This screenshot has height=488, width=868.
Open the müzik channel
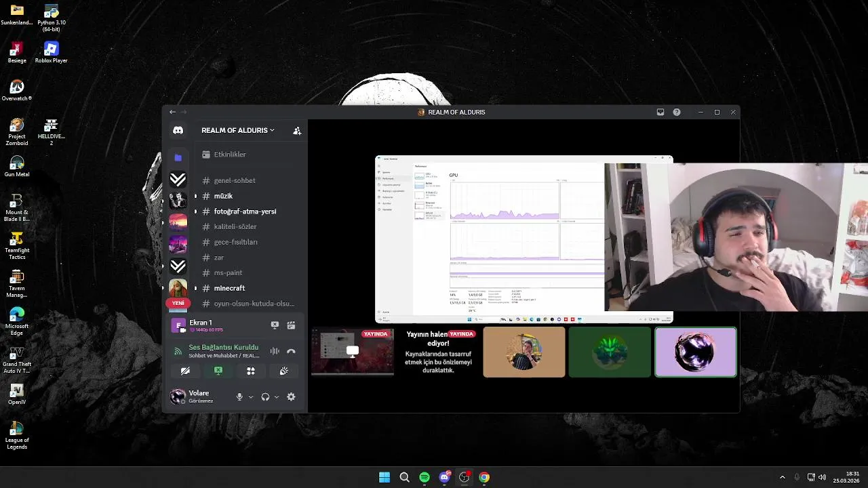[250, 196]
